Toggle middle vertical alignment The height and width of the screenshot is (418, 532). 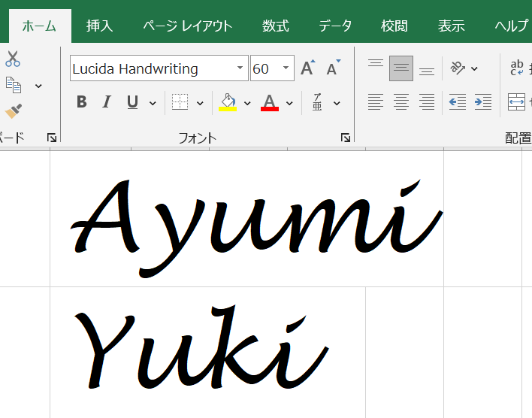pyautogui.click(x=401, y=68)
